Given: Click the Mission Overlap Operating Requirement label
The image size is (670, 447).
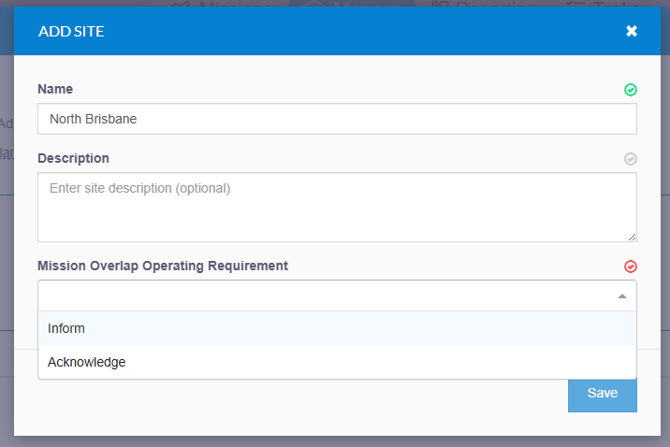Looking at the screenshot, I should point(163,266).
